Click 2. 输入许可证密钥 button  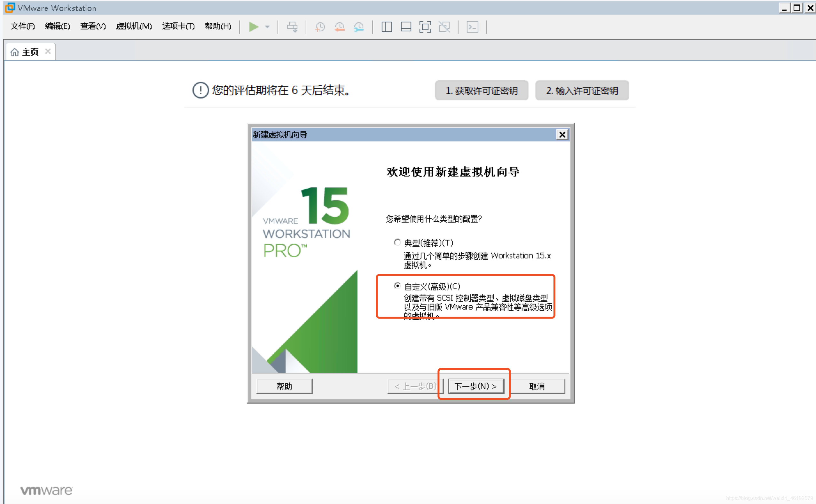pos(582,90)
